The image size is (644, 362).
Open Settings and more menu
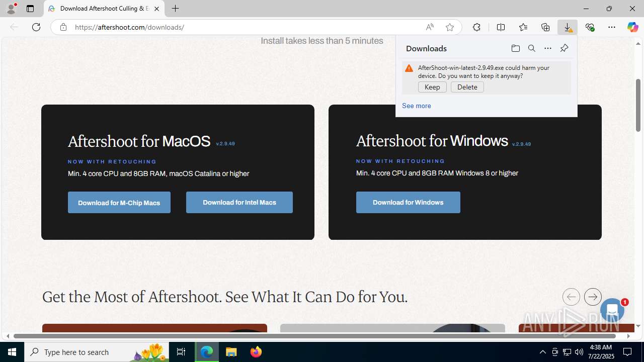612,27
